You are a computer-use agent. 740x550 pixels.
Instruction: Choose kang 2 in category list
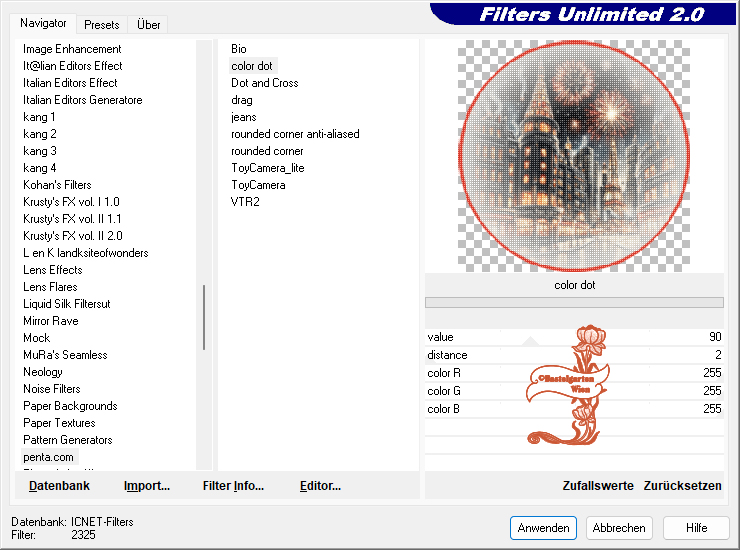(x=40, y=134)
